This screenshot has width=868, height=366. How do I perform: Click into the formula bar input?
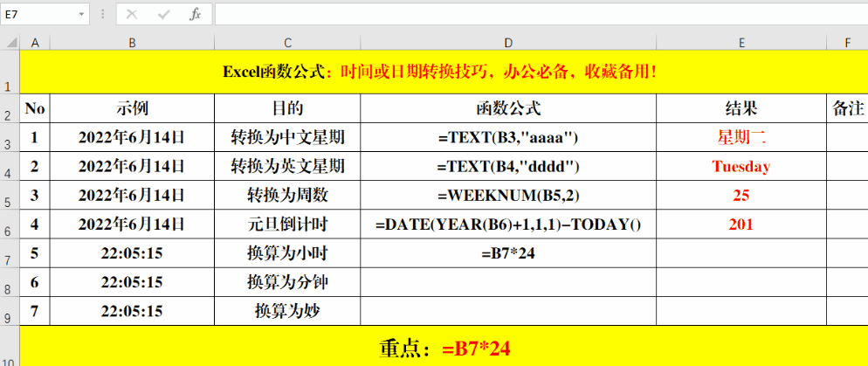pyautogui.click(x=541, y=14)
